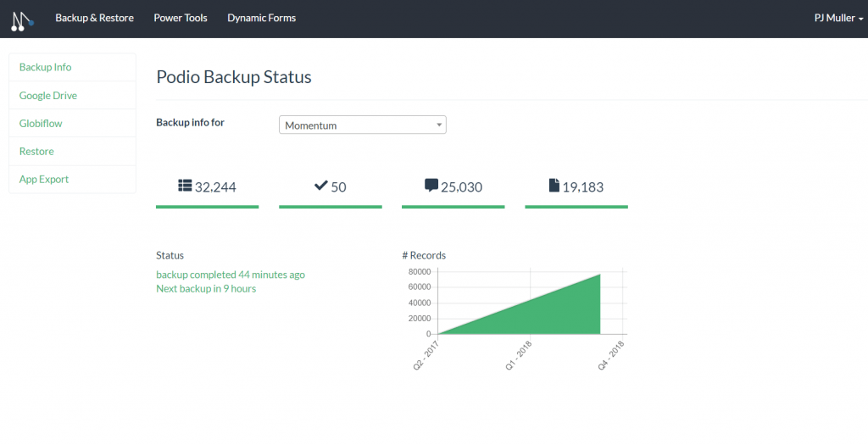Click the comment bubble icon beside 25,030
868x445 pixels.
point(431,186)
